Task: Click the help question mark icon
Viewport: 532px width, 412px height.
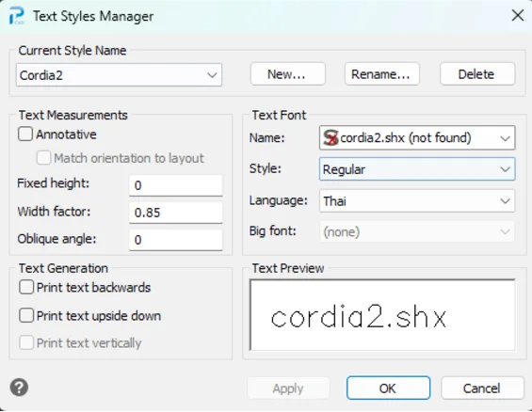Action: (19, 387)
